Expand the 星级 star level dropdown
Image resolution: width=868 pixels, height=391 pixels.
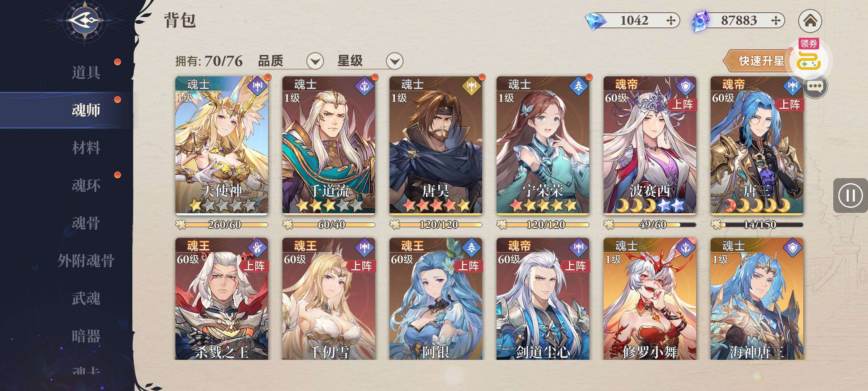pyautogui.click(x=395, y=61)
